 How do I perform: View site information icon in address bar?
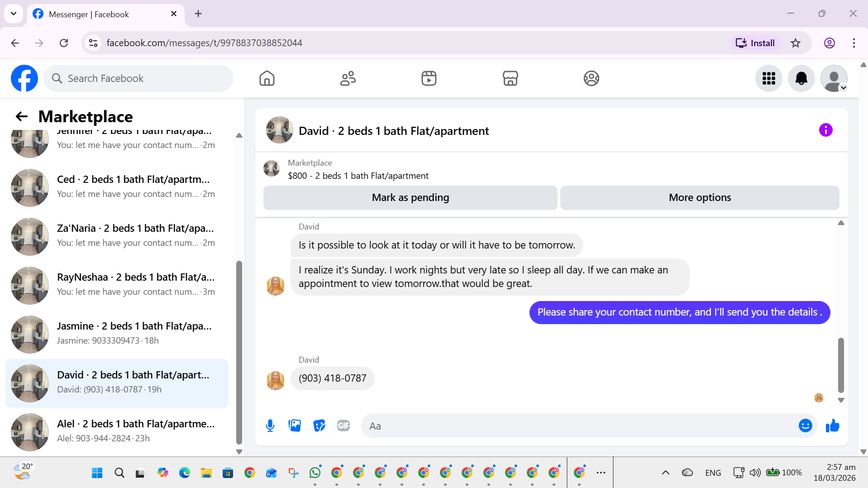click(x=93, y=43)
